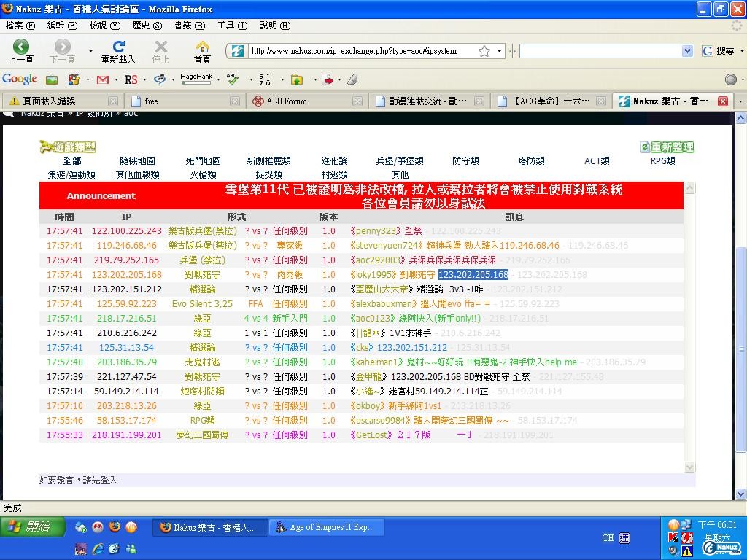The height and width of the screenshot is (560, 747).
Task: Switch to the AL8 Forum tab
Action: 287,101
